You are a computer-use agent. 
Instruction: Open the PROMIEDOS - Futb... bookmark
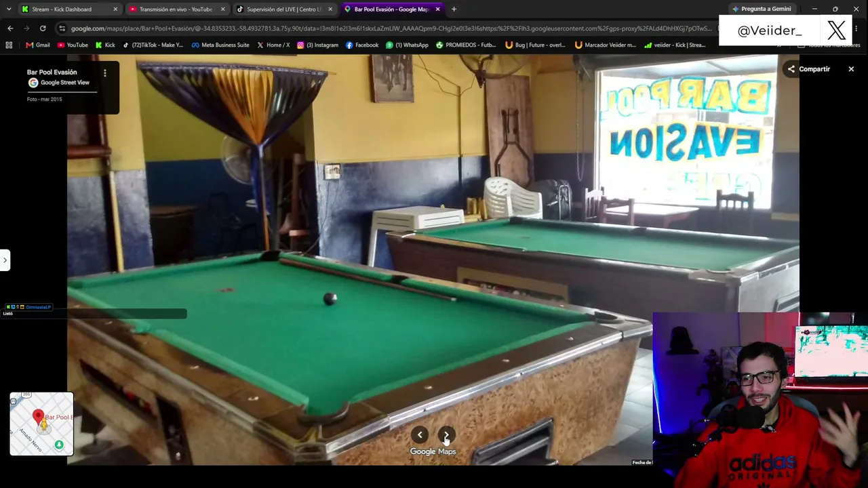point(466,45)
